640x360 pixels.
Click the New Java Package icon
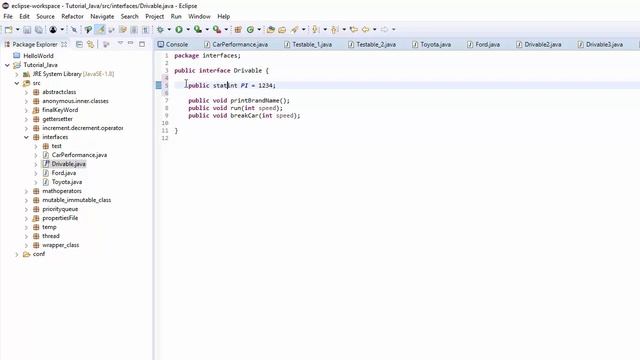tap(238, 29)
